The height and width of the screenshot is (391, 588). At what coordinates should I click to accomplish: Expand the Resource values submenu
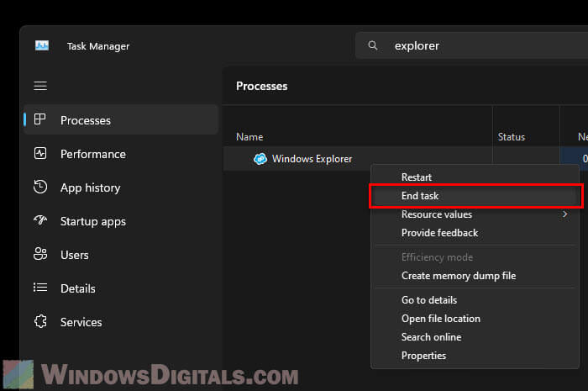[x=475, y=214]
